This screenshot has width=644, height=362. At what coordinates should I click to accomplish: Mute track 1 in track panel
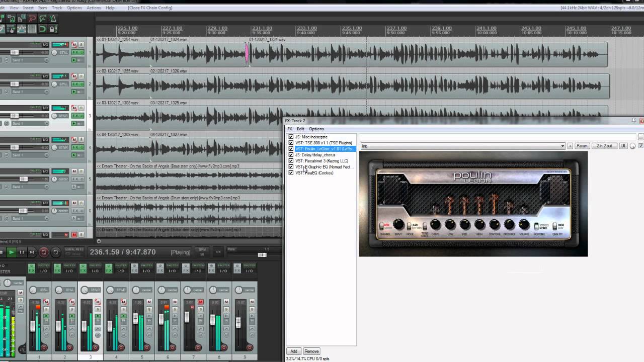[x=74, y=45]
